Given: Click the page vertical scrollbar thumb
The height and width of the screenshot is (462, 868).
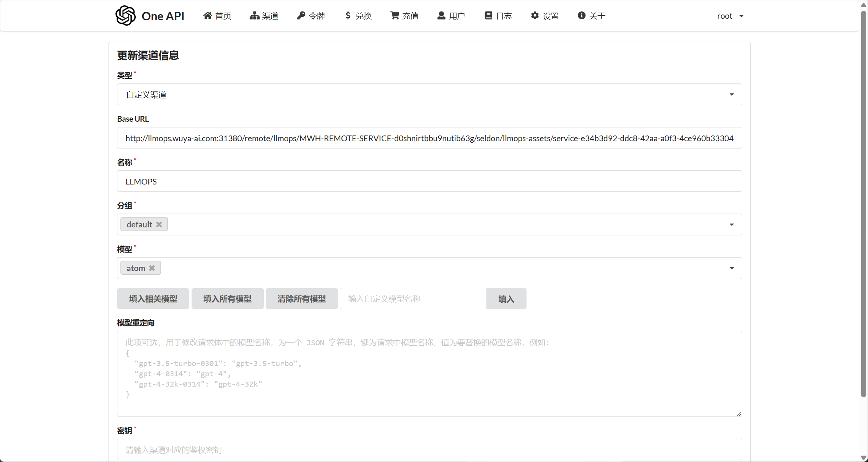Looking at the screenshot, I should tap(863, 205).
